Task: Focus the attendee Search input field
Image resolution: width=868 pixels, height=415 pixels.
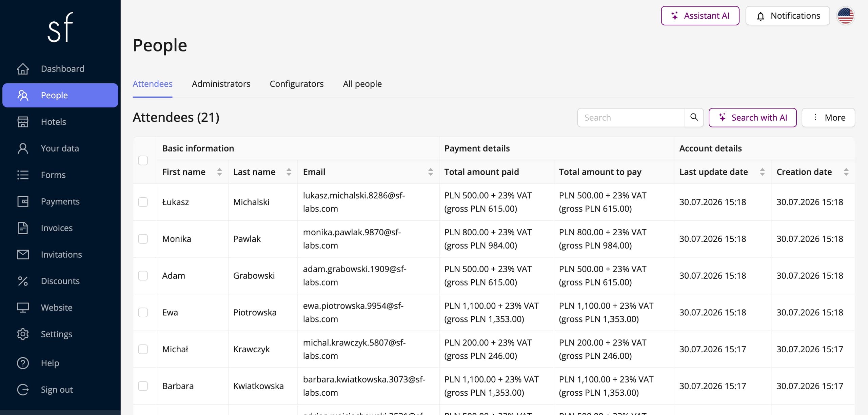Action: pos(631,117)
